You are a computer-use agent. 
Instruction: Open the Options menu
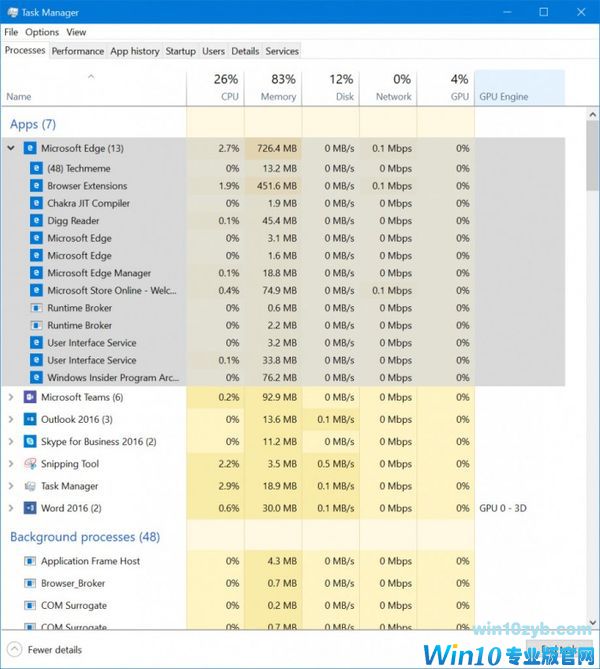42,32
